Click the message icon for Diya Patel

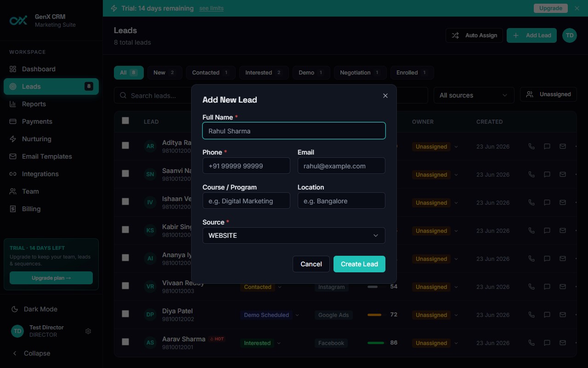tap(547, 315)
